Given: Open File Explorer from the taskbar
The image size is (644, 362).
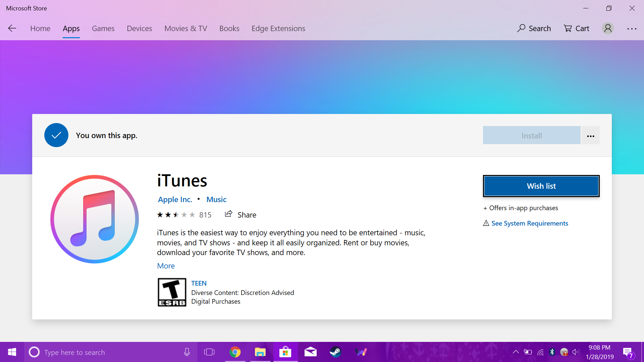Looking at the screenshot, I should [x=260, y=352].
